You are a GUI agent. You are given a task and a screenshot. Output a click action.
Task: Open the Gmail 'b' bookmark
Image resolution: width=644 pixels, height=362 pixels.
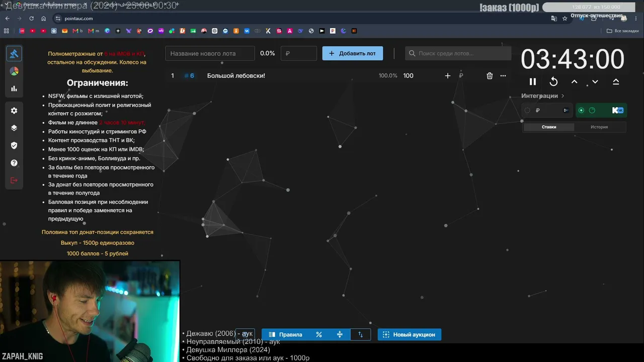pos(78,31)
